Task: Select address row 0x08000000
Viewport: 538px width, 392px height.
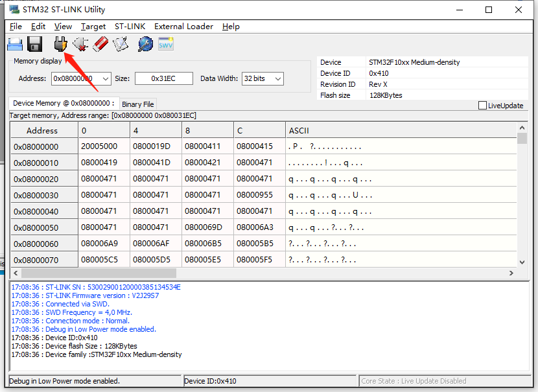Action: (44, 147)
